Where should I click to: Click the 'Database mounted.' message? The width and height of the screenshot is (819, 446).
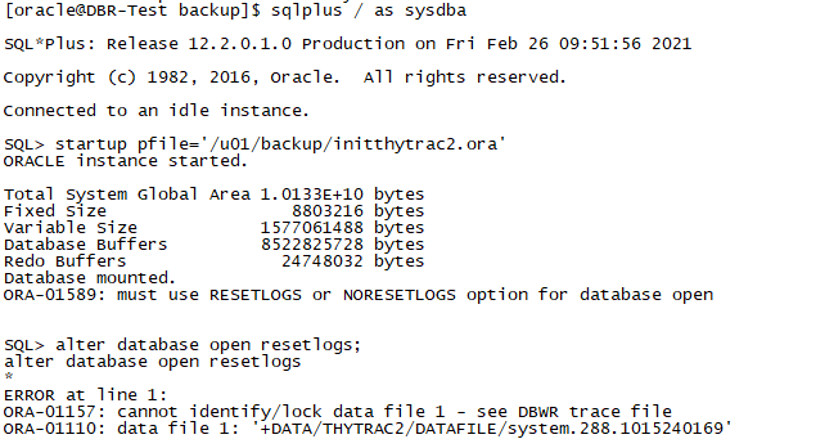click(90, 277)
